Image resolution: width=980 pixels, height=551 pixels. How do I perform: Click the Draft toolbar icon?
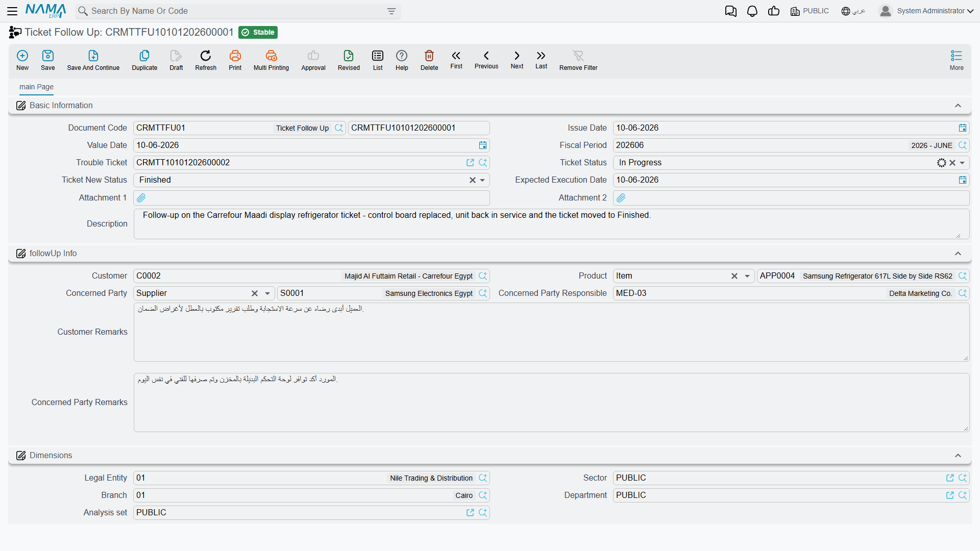point(176,60)
